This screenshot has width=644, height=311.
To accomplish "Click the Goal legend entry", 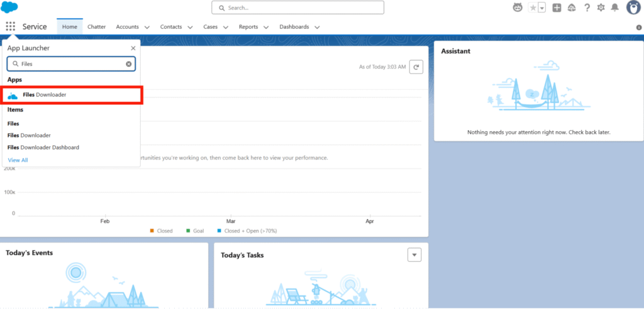I will point(195,231).
